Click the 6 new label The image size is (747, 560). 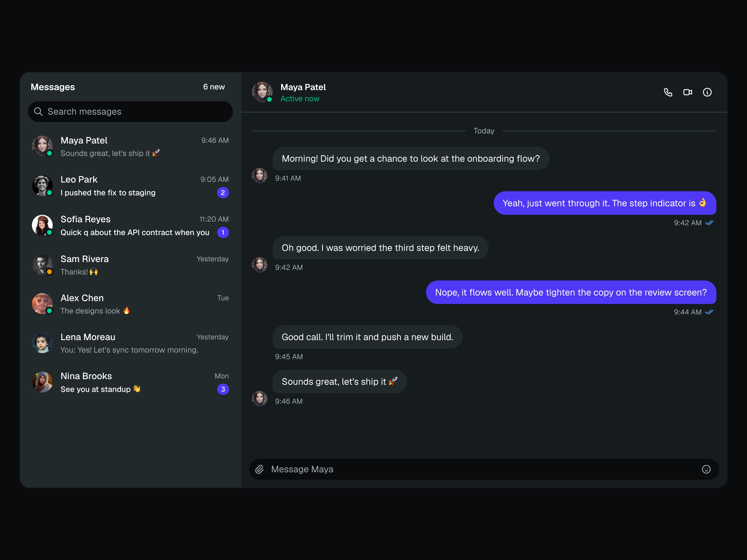point(214,87)
